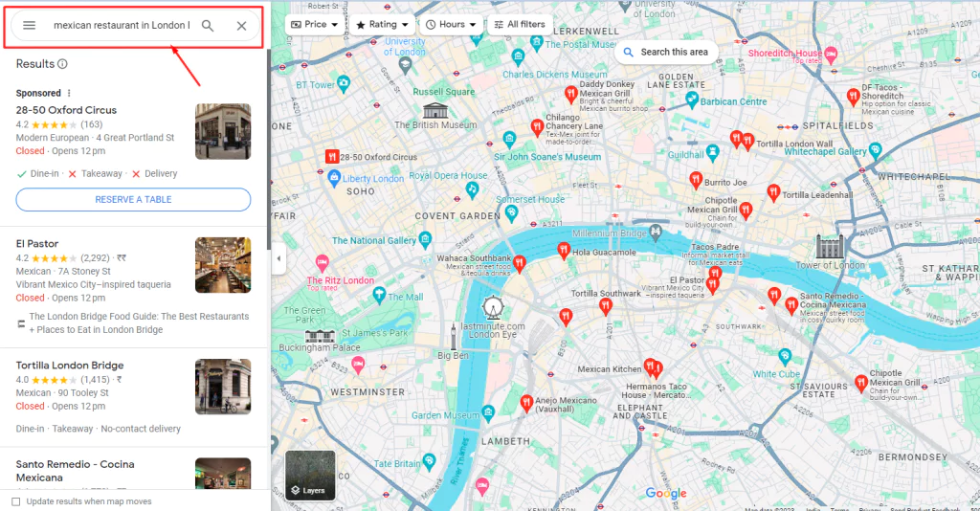Click the Big Ben landmark icon
This screenshot has height=511, width=980.
[x=454, y=338]
